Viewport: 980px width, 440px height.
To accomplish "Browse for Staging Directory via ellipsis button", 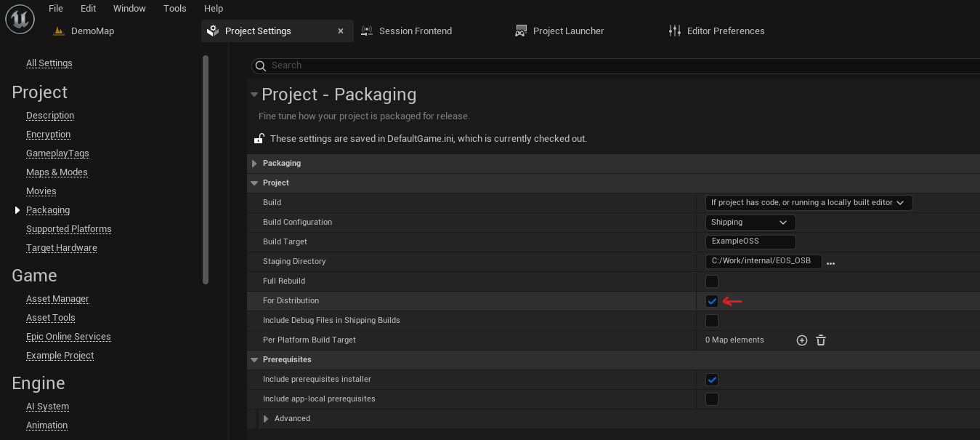I will (x=830, y=262).
